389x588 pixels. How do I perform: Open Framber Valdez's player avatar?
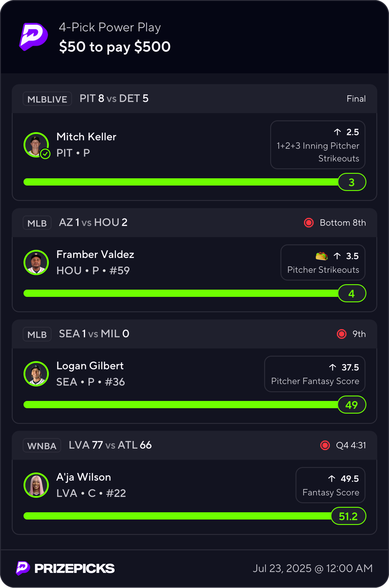point(36,262)
